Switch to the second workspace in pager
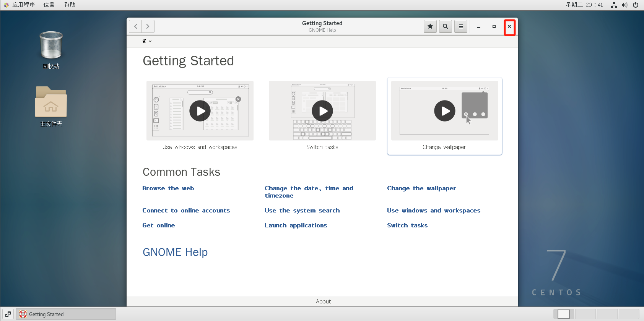 585,314
